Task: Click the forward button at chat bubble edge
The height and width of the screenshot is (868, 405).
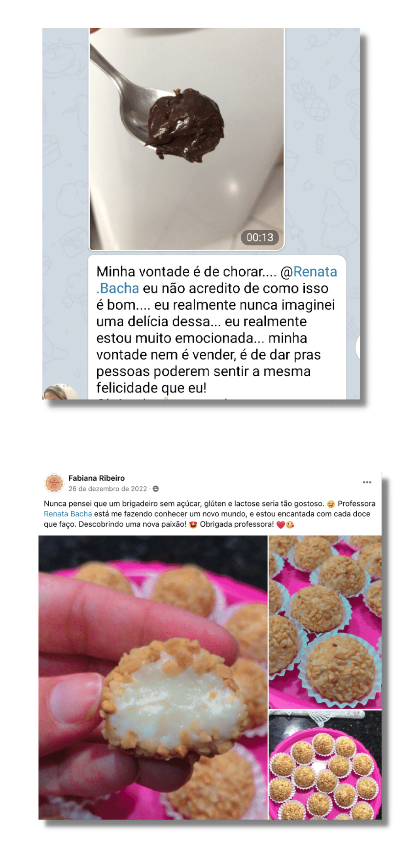Action: pyautogui.click(x=358, y=347)
